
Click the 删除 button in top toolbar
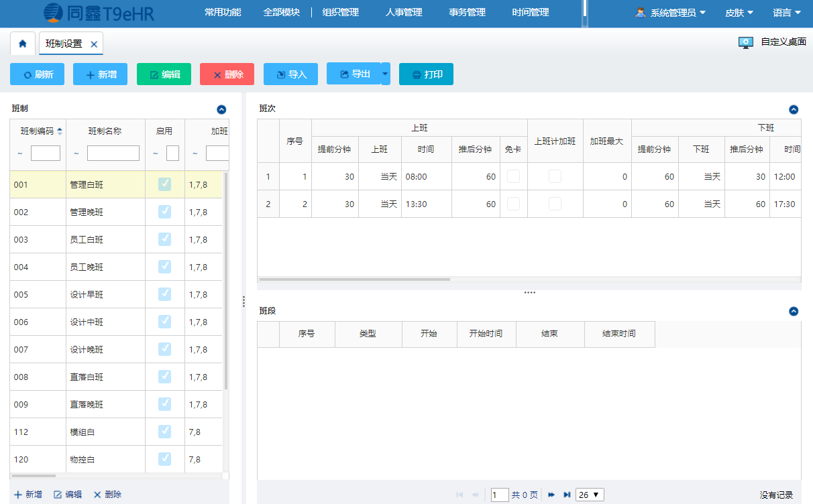[227, 74]
